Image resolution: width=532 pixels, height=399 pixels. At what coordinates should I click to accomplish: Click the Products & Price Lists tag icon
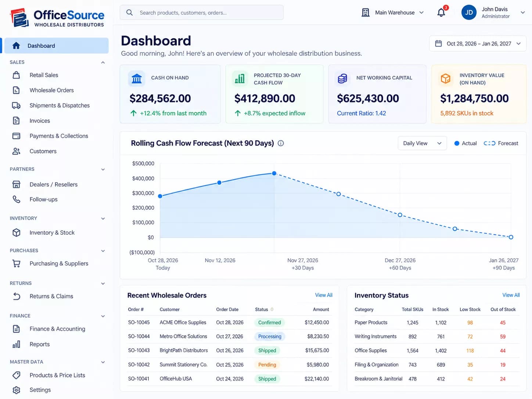tap(16, 375)
